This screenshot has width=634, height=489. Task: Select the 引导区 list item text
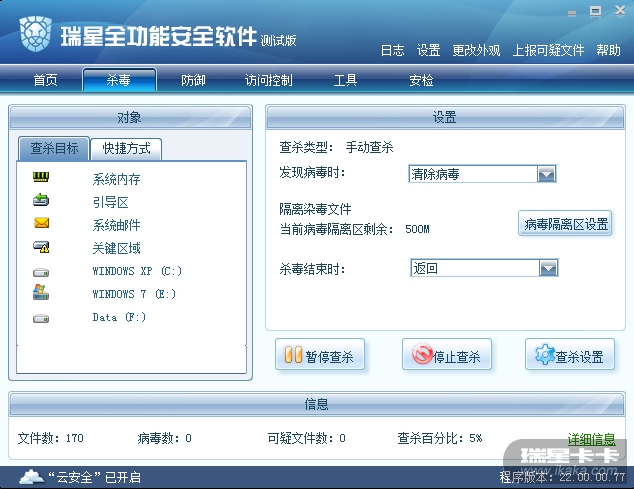point(110,202)
